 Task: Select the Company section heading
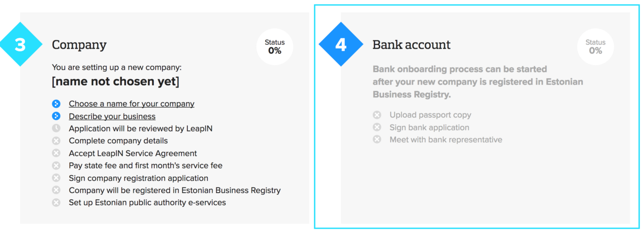(x=79, y=45)
